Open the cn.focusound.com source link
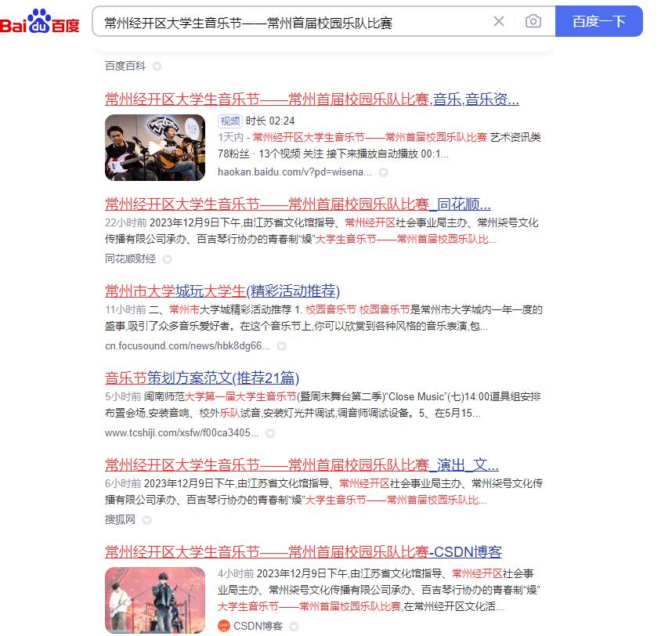672x636 pixels. [x=187, y=346]
